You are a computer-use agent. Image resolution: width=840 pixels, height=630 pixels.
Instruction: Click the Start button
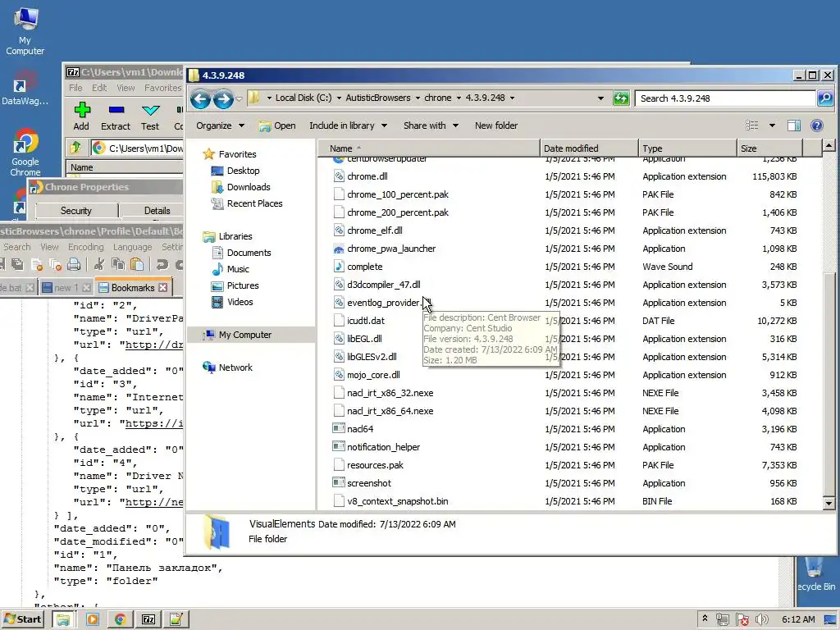[x=22, y=619]
